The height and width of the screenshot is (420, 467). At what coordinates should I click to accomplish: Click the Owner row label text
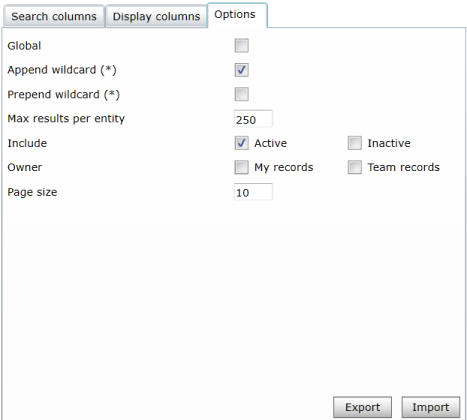click(x=25, y=167)
